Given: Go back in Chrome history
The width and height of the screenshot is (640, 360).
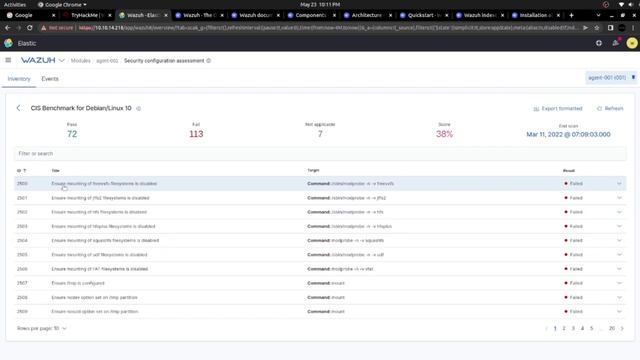Looking at the screenshot, I should click(8, 28).
